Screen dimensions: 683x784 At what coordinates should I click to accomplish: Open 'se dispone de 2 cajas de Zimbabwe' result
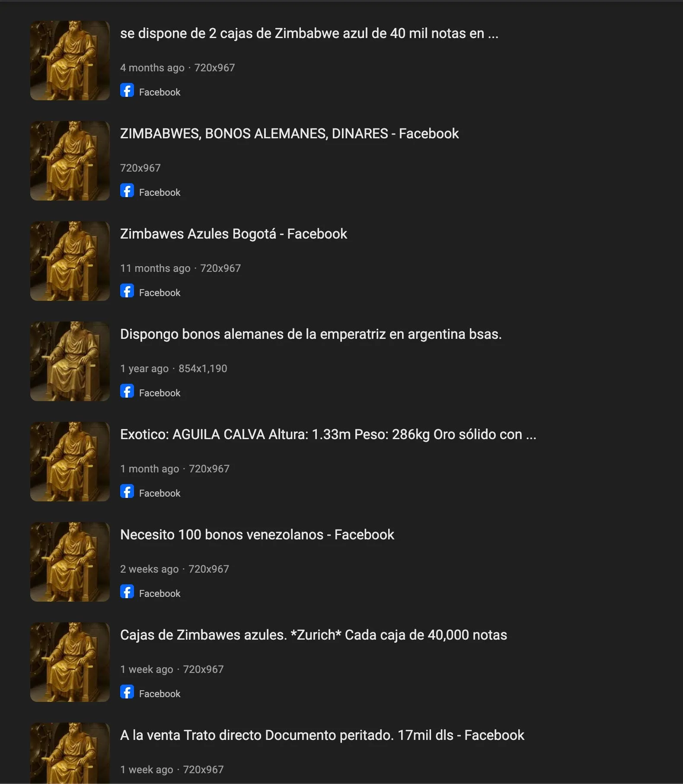(x=309, y=33)
